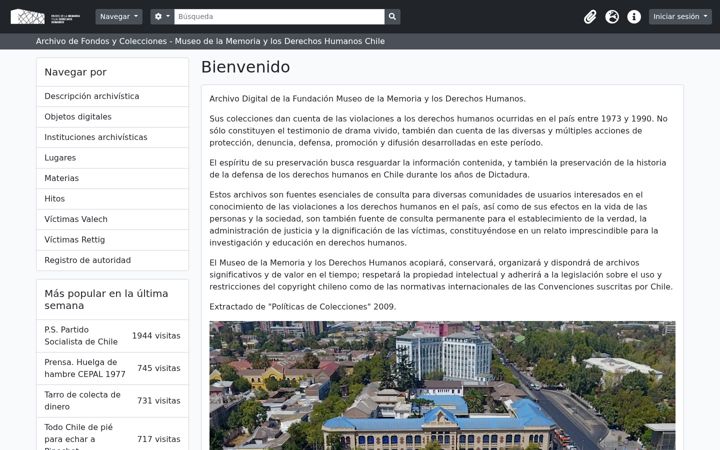This screenshot has height=450, width=720.
Task: Open Víctimas Rettig list
Action: (112, 240)
